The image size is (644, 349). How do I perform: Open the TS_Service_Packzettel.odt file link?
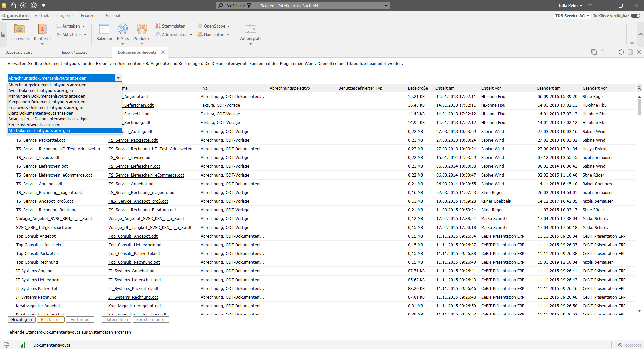click(x=133, y=140)
